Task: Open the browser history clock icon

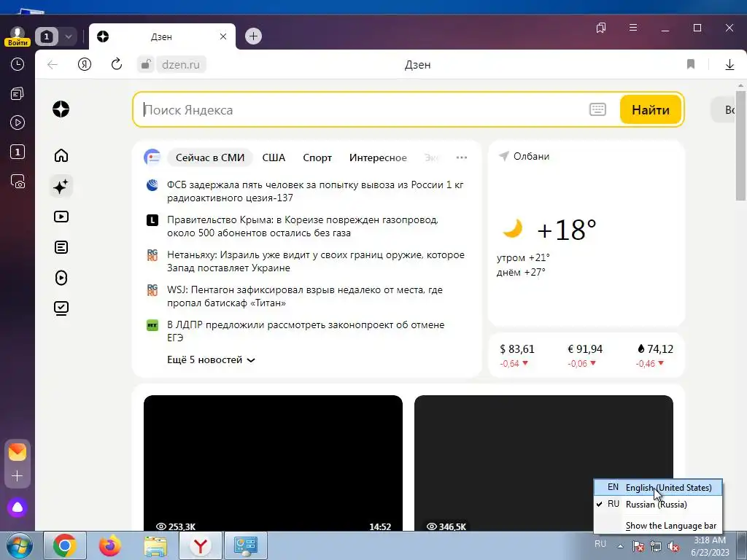Action: point(18,64)
